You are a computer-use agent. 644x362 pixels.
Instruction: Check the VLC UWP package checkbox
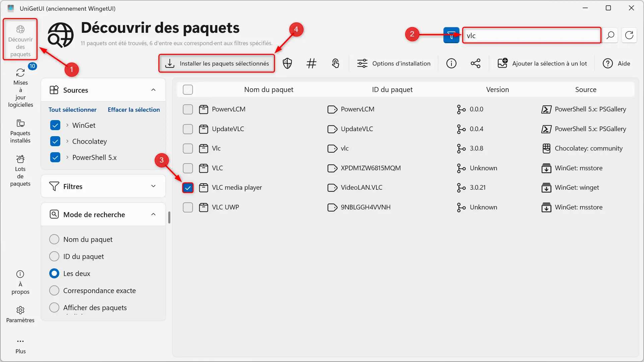pos(188,207)
